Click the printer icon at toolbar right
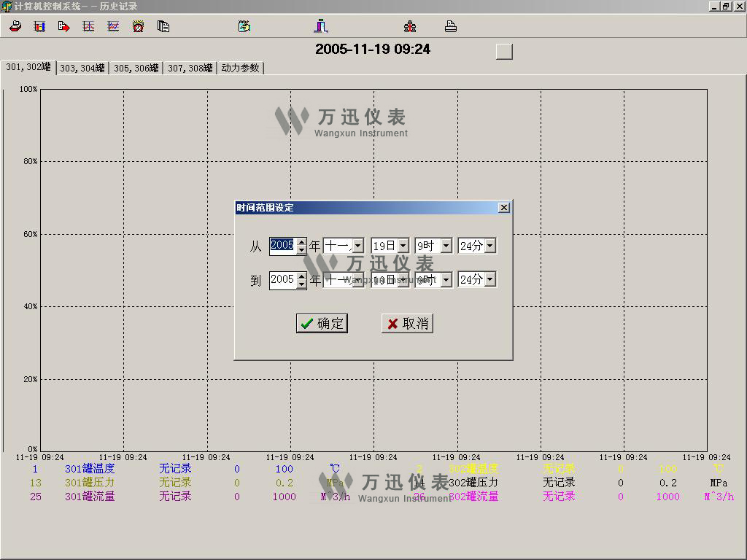This screenshot has width=747, height=560. [450, 26]
